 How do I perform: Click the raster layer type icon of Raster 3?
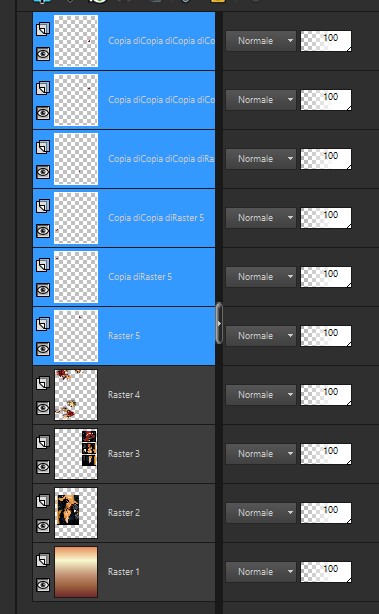pyautogui.click(x=43, y=442)
